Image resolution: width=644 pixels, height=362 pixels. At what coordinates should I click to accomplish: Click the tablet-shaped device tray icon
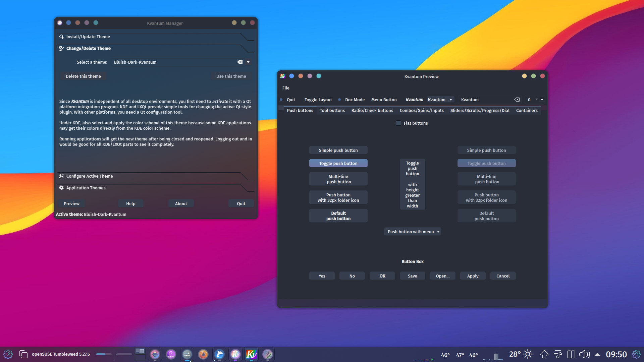pos(571,354)
